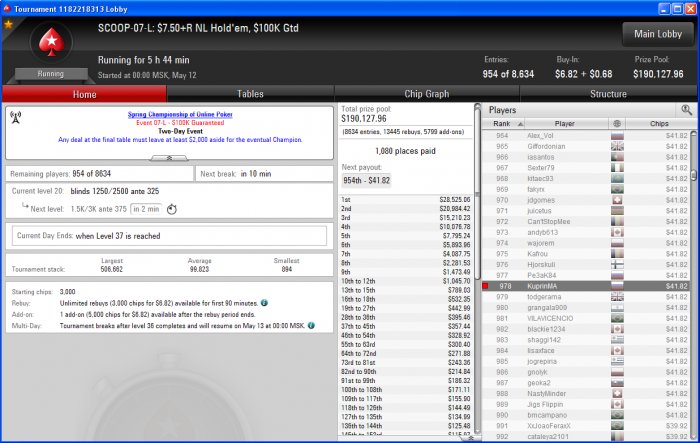Click the Largest stack value 506,662
This screenshot has width=700, height=443.
(x=112, y=269)
